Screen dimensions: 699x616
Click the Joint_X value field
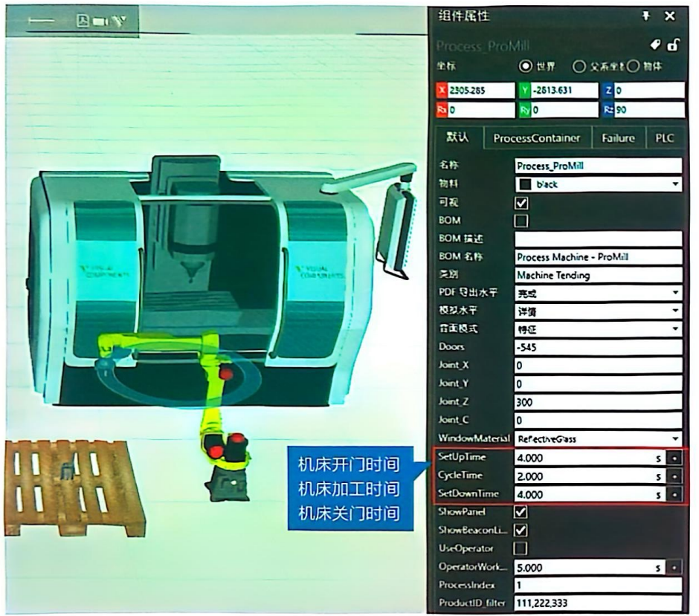click(598, 366)
